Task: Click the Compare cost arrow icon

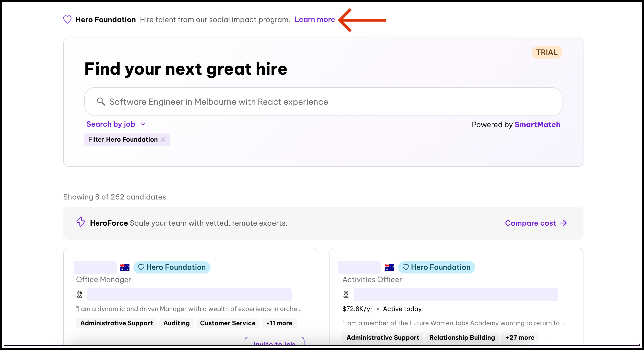Action: pos(564,223)
